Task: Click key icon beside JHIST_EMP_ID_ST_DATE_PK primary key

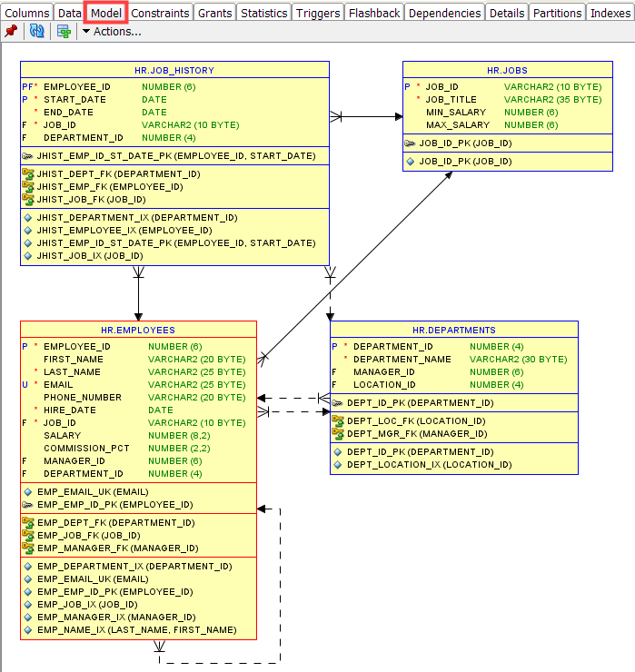Action: (x=27, y=156)
